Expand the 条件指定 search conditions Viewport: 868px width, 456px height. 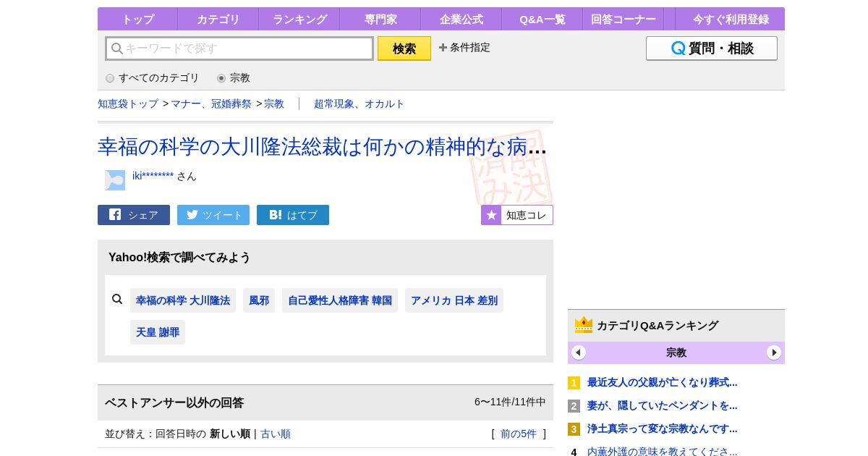(464, 48)
